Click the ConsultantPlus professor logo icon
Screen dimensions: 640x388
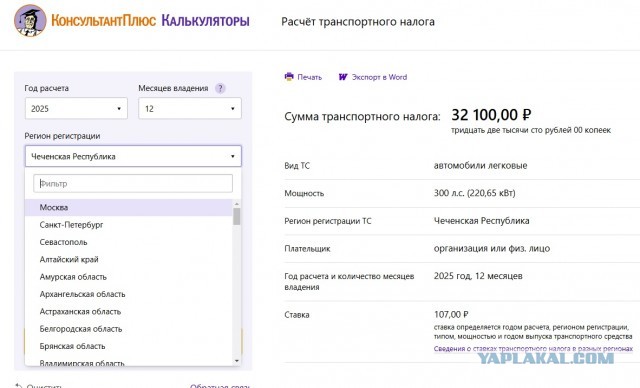(30, 20)
